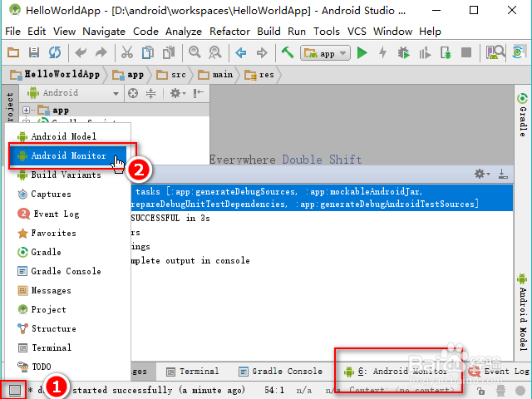Open the Gradle Console bottom tab
The height and width of the screenshot is (399, 532).
pos(280,372)
